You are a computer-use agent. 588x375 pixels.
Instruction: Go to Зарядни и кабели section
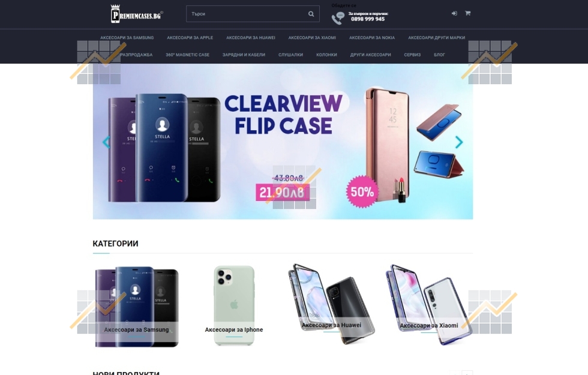tap(244, 55)
